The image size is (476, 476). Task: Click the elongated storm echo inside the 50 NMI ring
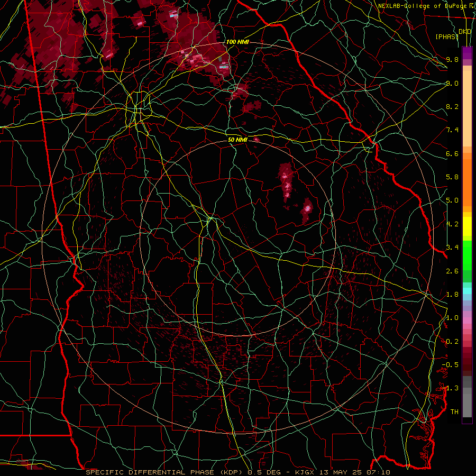pos(286,184)
